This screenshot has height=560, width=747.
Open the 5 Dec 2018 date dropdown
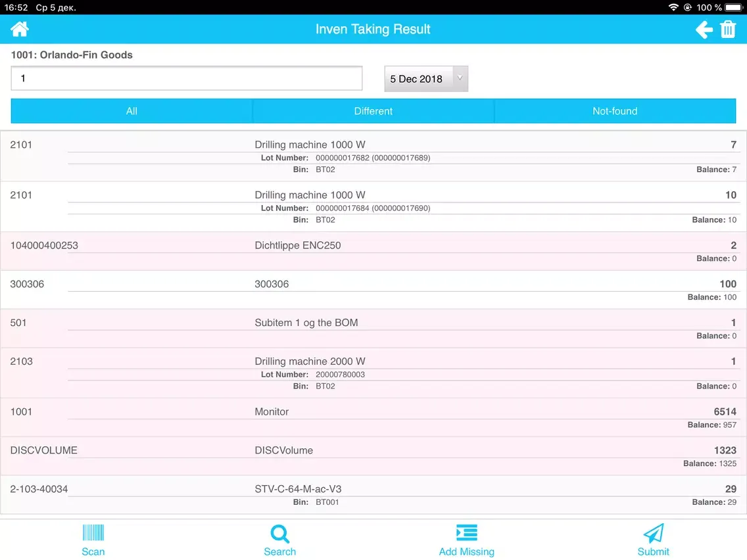tap(425, 79)
